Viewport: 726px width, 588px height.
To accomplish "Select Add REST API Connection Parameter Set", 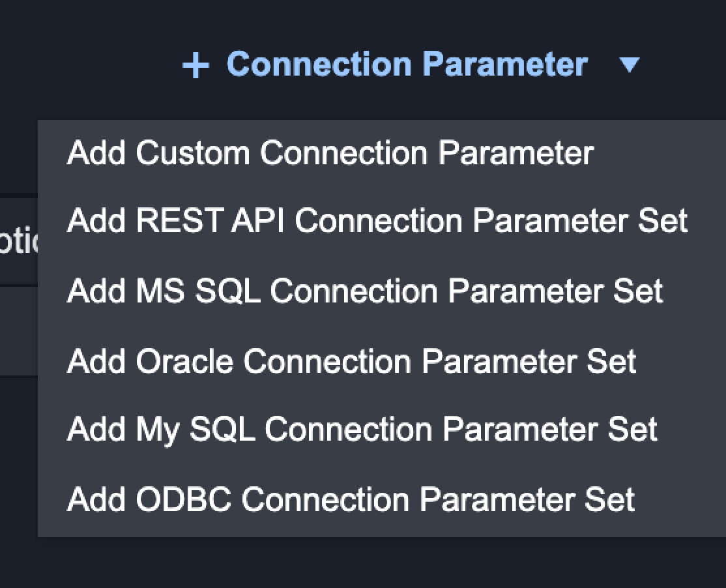I will pyautogui.click(x=377, y=222).
